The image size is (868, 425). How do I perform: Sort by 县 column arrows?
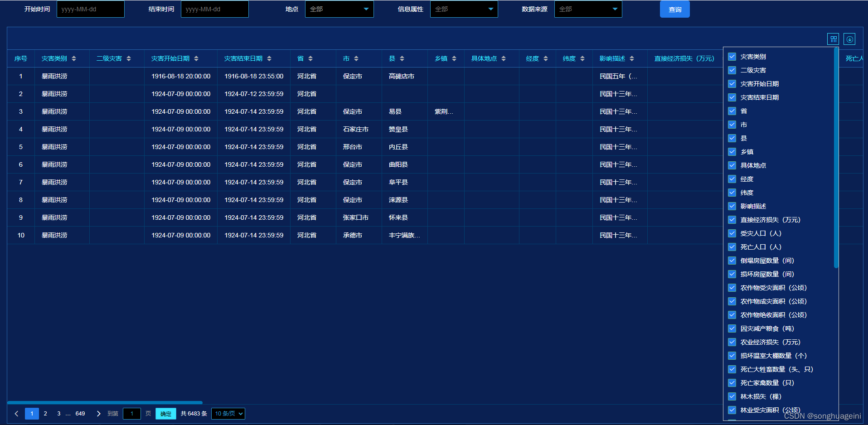(402, 58)
